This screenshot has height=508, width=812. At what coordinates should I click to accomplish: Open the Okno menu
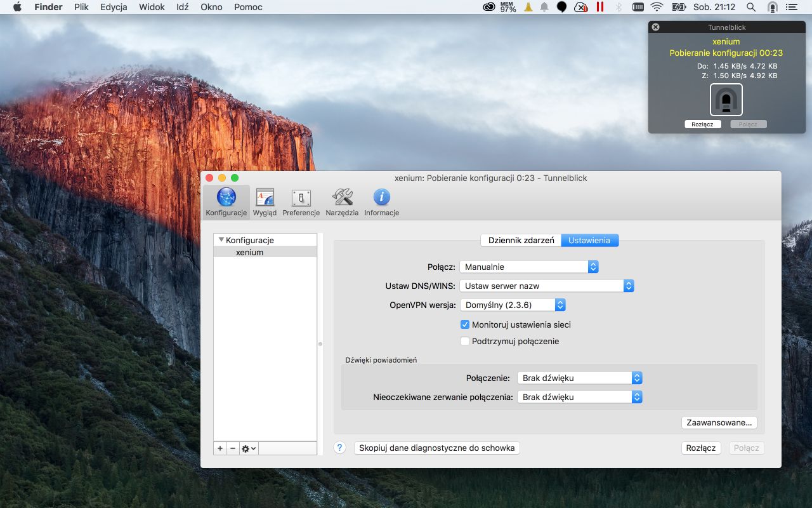[x=211, y=7]
